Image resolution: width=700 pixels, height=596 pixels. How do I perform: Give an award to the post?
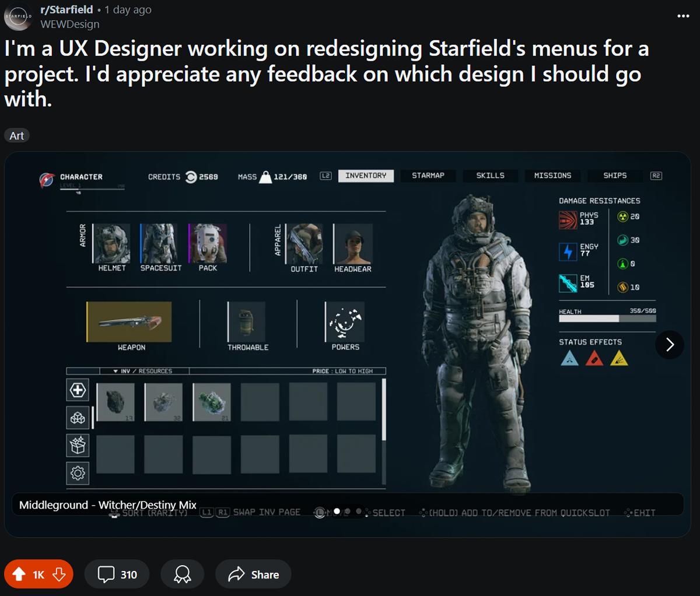coord(182,574)
